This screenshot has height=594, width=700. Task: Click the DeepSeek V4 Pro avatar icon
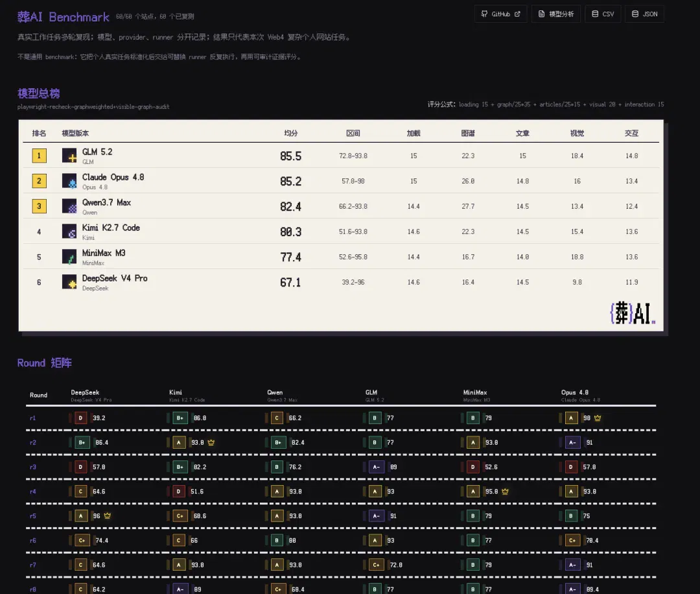pos(69,282)
